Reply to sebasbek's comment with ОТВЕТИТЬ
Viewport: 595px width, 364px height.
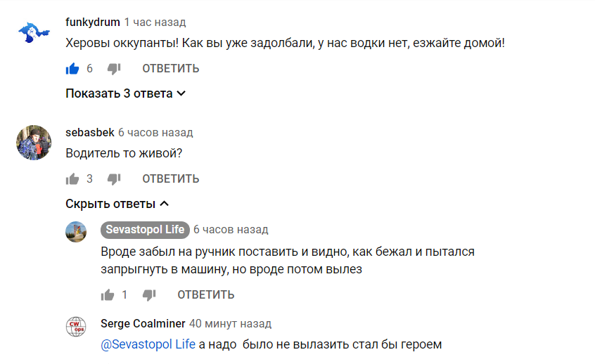pyautogui.click(x=171, y=179)
